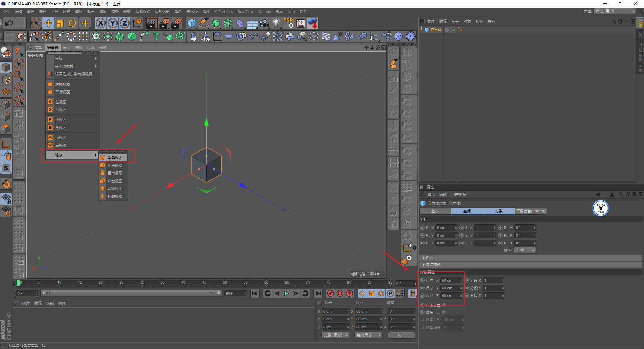644x349 pixels.
Task: Toggle the X axis lock button
Action: (100, 23)
